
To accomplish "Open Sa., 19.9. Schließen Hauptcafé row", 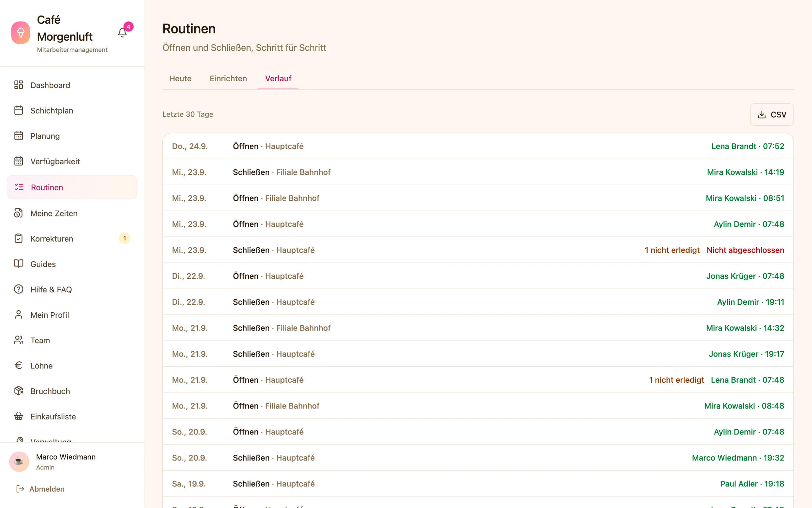I will tap(478, 484).
